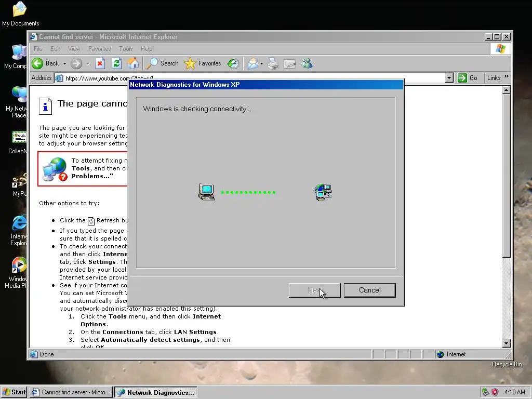Click the Next button in diagnostics dialog
This screenshot has width=532, height=399.
[x=314, y=290]
